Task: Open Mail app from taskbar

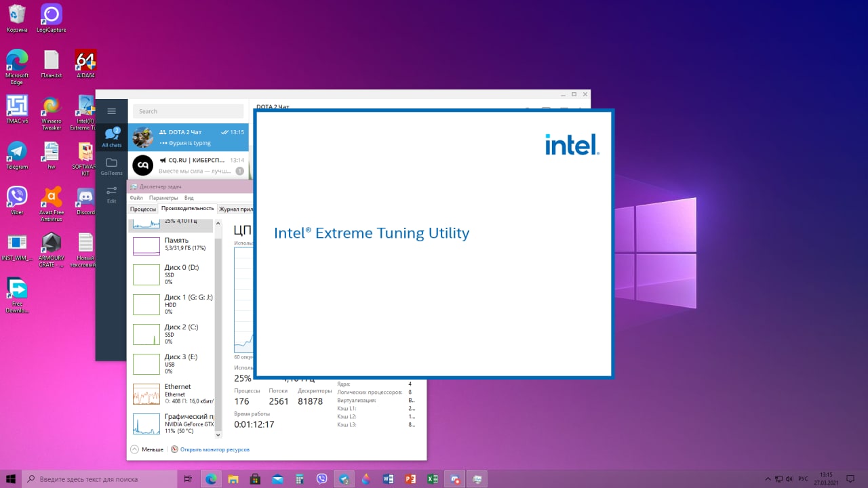Action: pos(277,479)
